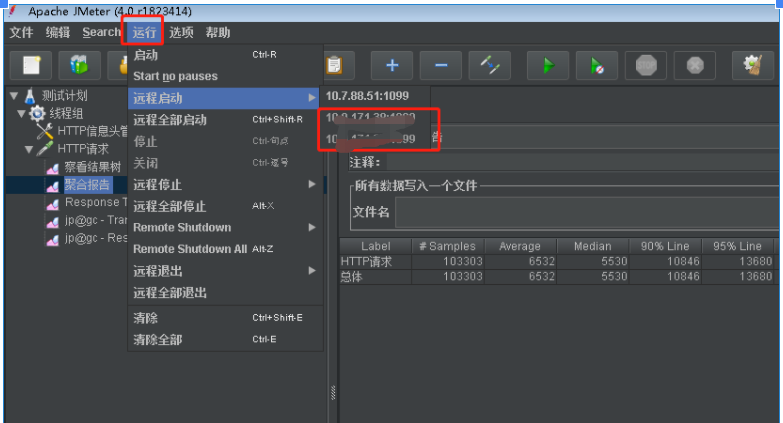
Task: Expand the Remote Shutdown submenu arrow
Action: 312,227
